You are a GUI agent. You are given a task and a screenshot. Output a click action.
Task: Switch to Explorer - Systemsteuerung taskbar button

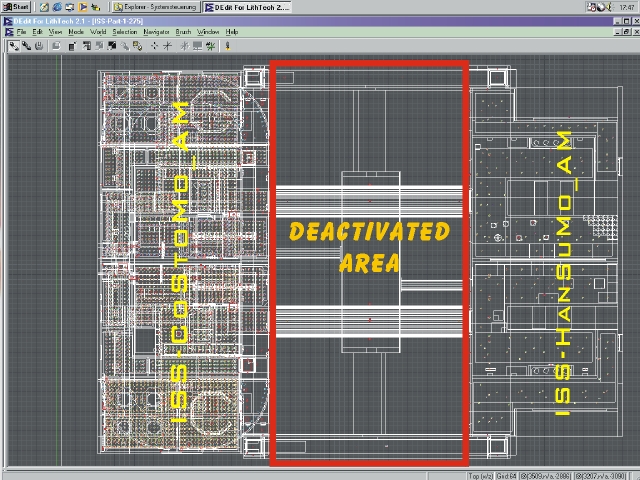pyautogui.click(x=154, y=6)
